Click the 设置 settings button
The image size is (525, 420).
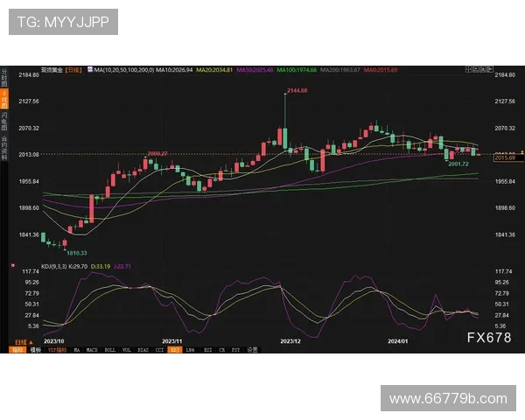253,348
